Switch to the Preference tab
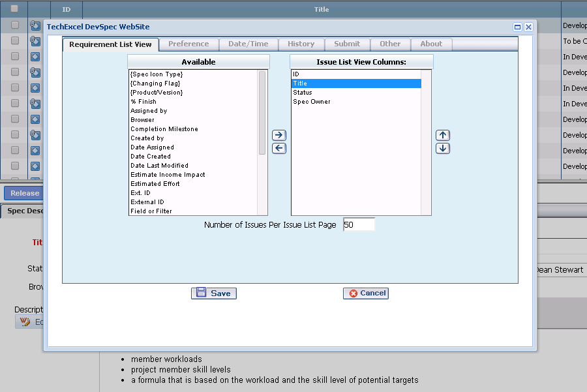587x392 pixels. pos(188,44)
